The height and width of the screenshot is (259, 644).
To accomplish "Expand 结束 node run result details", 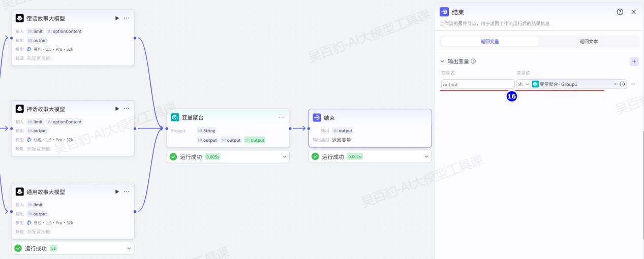I will (x=426, y=157).
